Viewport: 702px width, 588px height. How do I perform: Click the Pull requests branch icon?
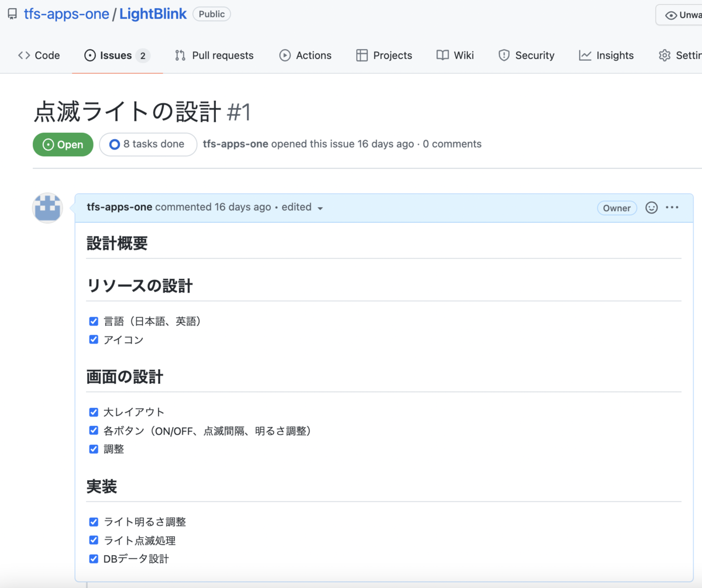pos(180,56)
